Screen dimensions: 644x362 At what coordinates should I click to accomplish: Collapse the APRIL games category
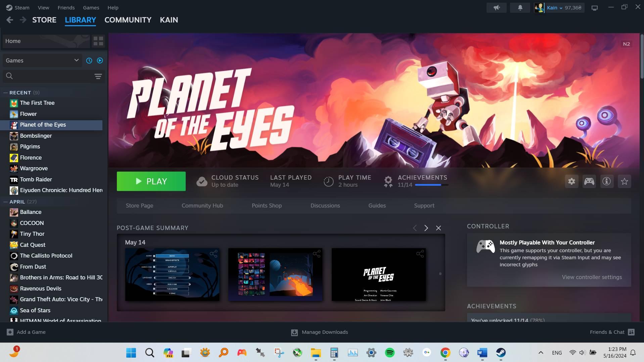[x=5, y=202]
